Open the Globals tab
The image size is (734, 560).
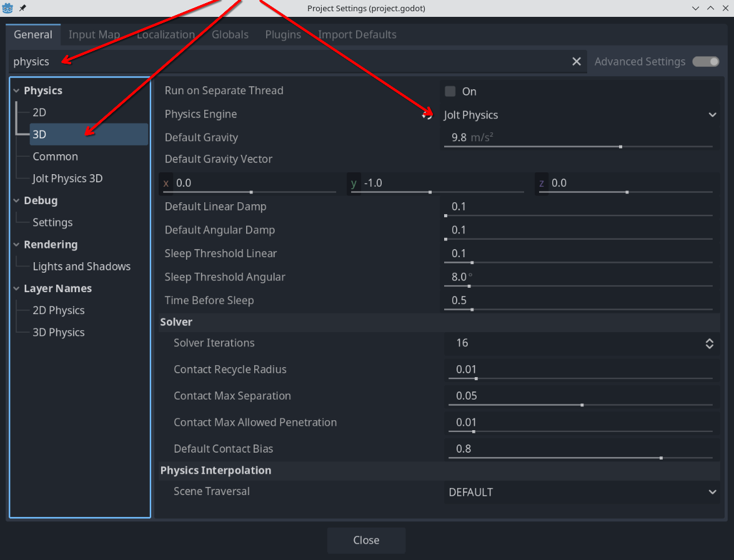click(230, 35)
